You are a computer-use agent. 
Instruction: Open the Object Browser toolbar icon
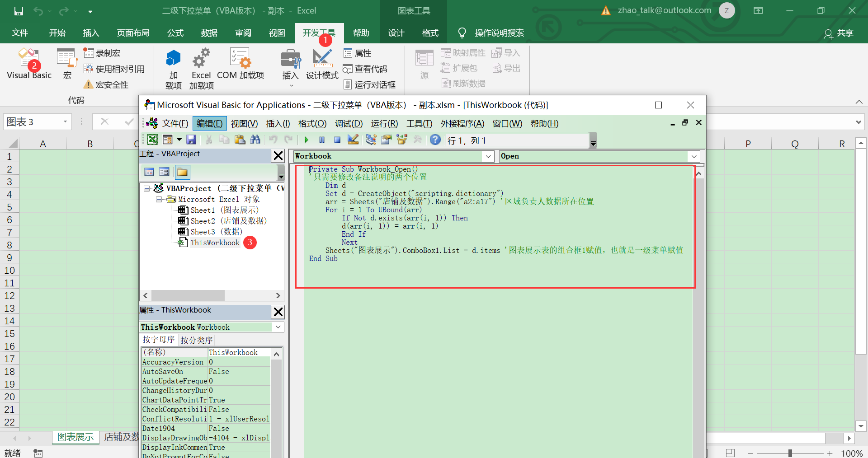[402, 140]
